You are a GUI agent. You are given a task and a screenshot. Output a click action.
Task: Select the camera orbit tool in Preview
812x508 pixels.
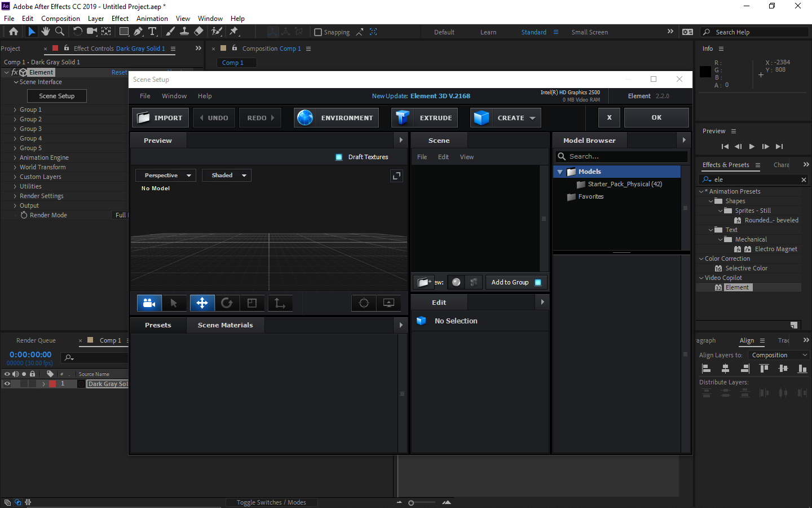[x=149, y=303]
